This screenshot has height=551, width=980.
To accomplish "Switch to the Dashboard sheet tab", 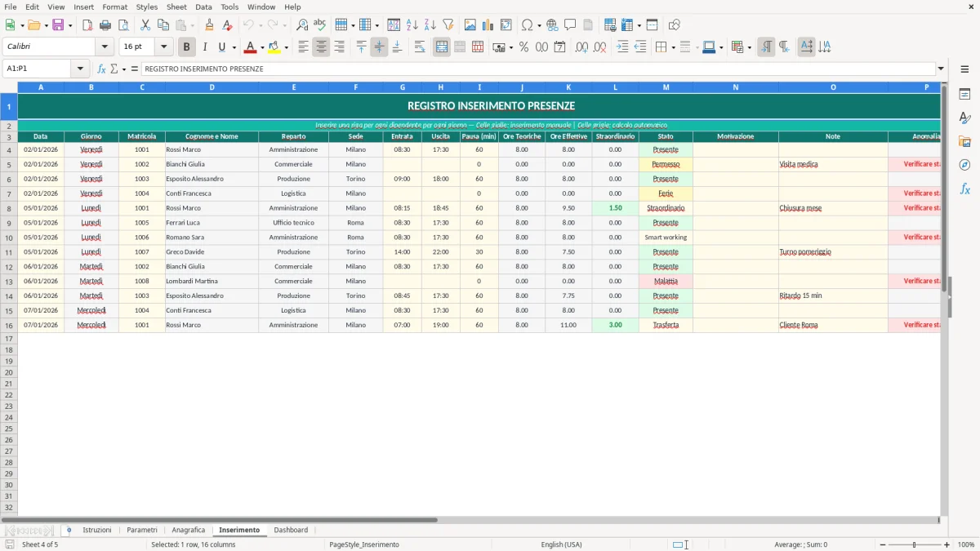I will tap(291, 530).
